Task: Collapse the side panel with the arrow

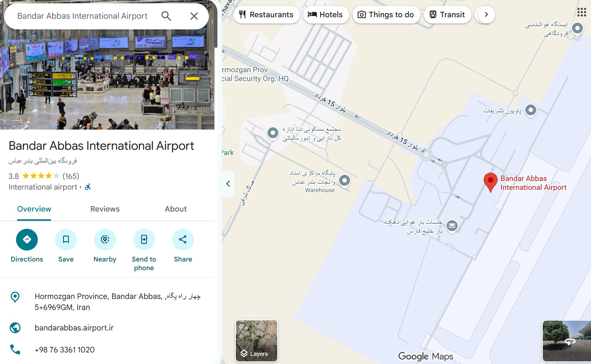Action: click(228, 184)
